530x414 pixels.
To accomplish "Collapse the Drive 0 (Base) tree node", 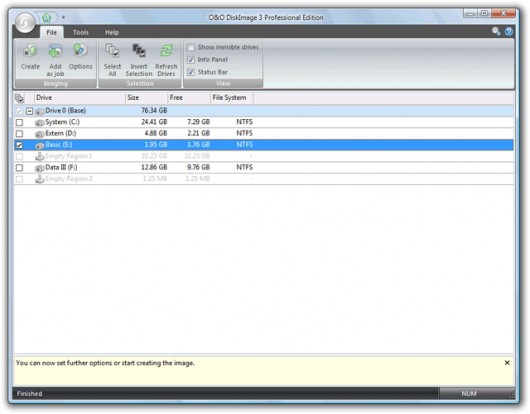I will pos(30,111).
